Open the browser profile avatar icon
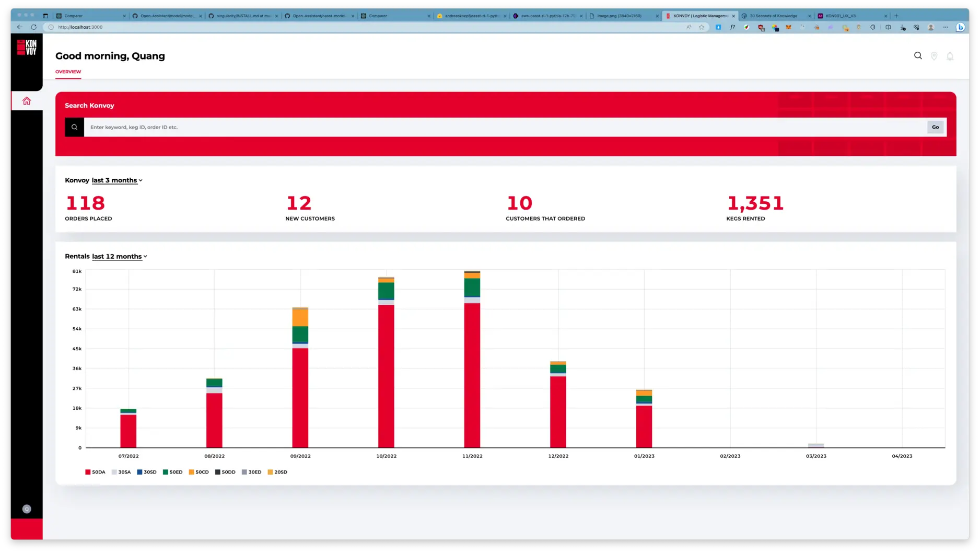 931,27
